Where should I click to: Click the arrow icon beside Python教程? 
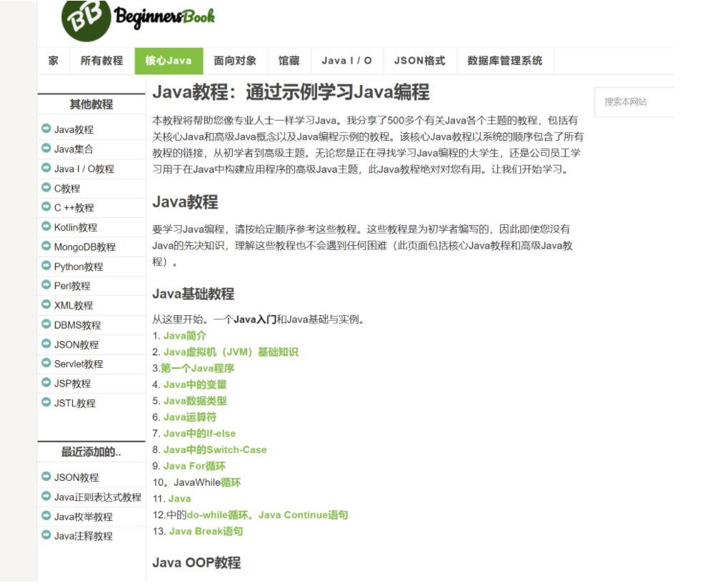pos(46,266)
